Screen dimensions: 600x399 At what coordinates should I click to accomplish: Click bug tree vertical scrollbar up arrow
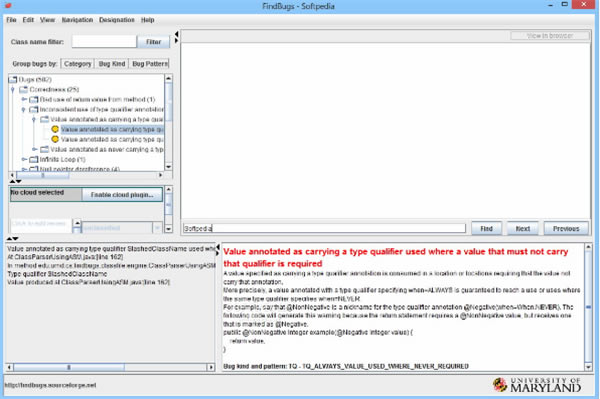[168, 78]
